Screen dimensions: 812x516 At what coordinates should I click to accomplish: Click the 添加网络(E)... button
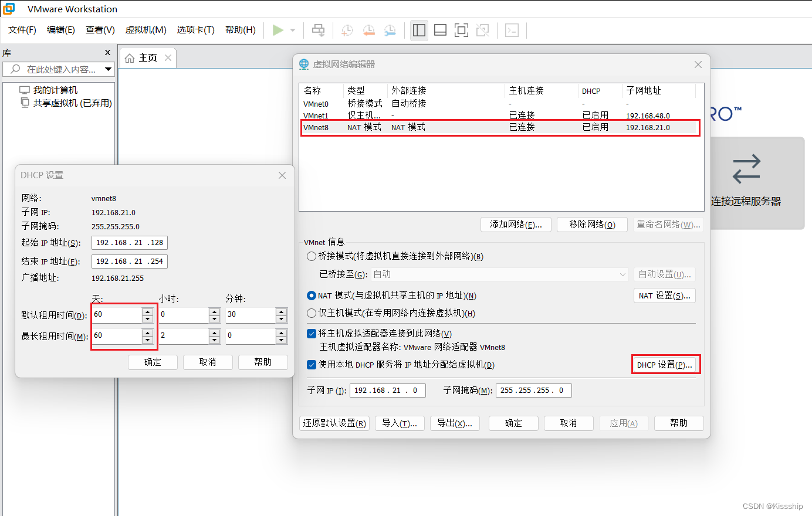[x=516, y=225]
